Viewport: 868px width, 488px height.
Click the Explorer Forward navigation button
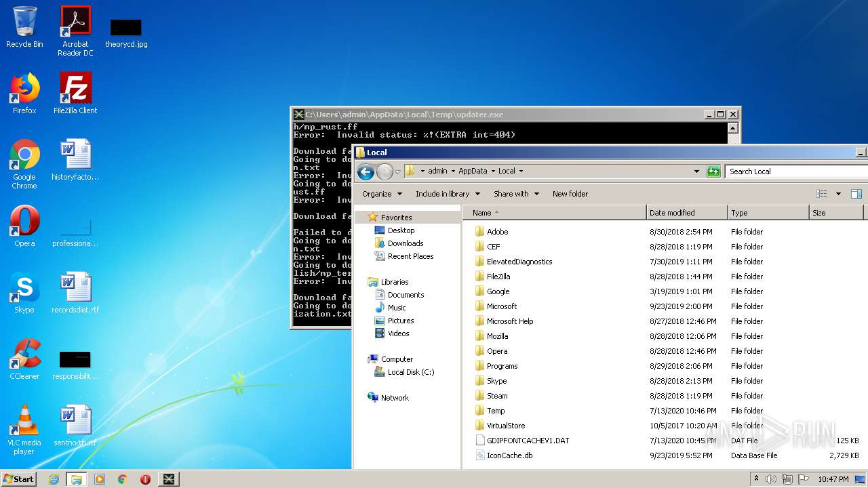384,171
